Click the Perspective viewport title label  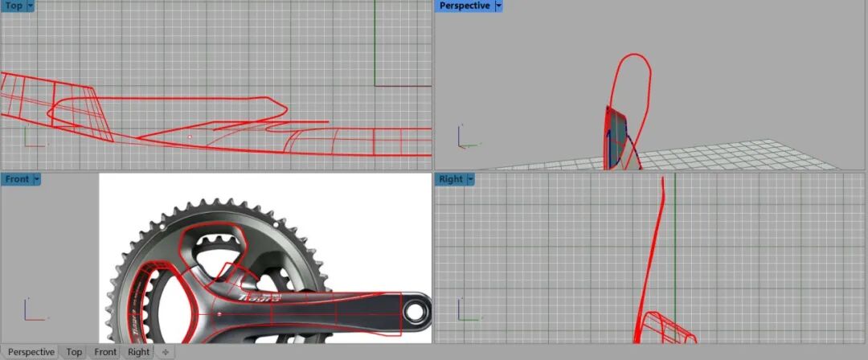[465, 6]
